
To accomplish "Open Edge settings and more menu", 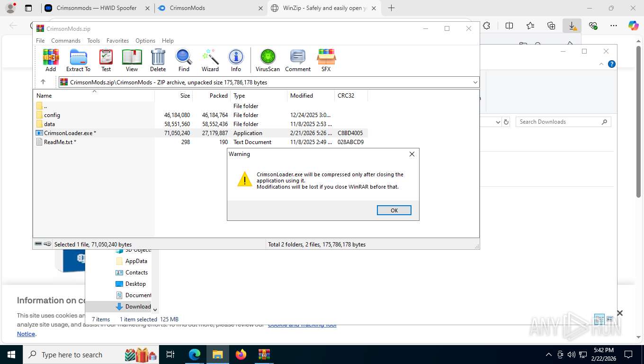I will [614, 26].
